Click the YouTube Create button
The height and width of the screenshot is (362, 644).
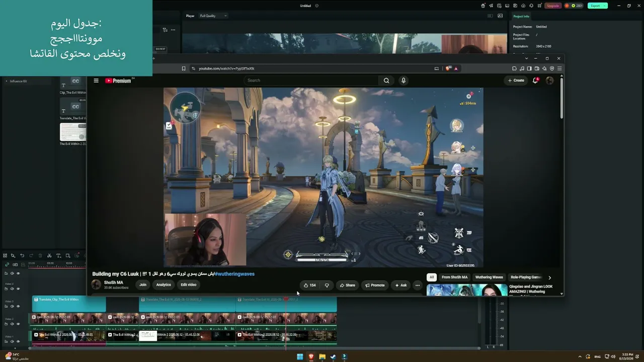point(516,80)
